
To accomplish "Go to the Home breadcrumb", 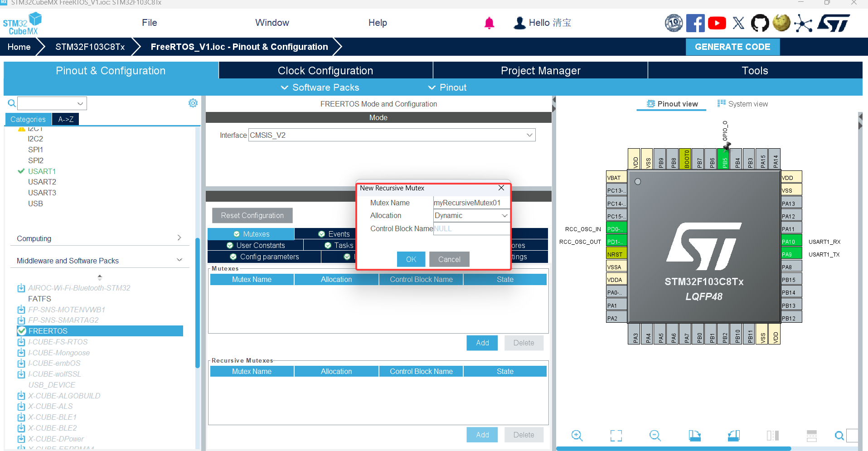I will point(19,47).
